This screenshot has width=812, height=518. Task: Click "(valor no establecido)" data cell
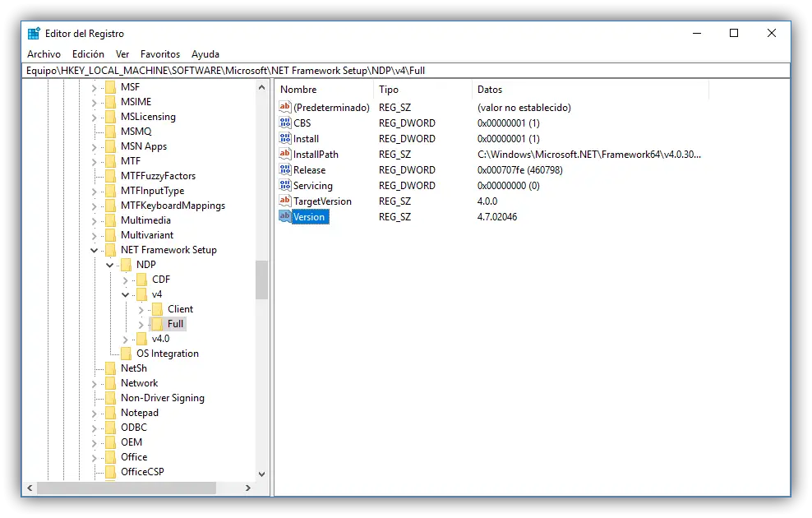(x=524, y=108)
